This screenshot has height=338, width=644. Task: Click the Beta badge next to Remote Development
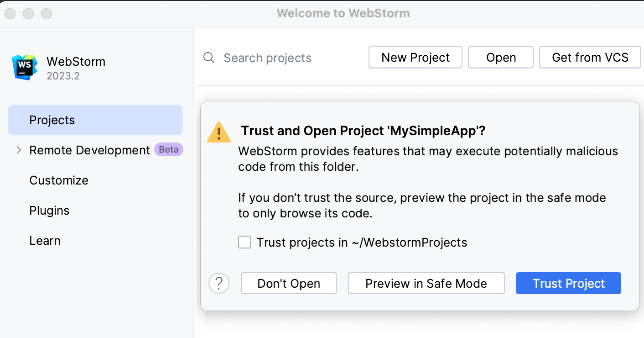pos(168,150)
